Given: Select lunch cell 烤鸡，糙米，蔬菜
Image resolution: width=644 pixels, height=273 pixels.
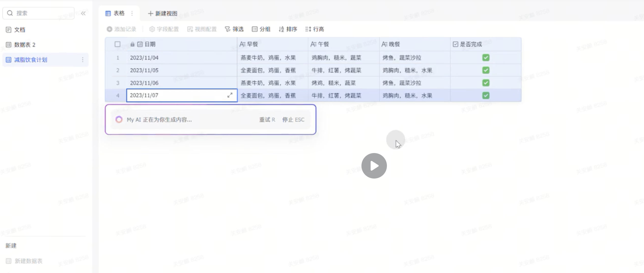Looking at the screenshot, I should pos(344,83).
